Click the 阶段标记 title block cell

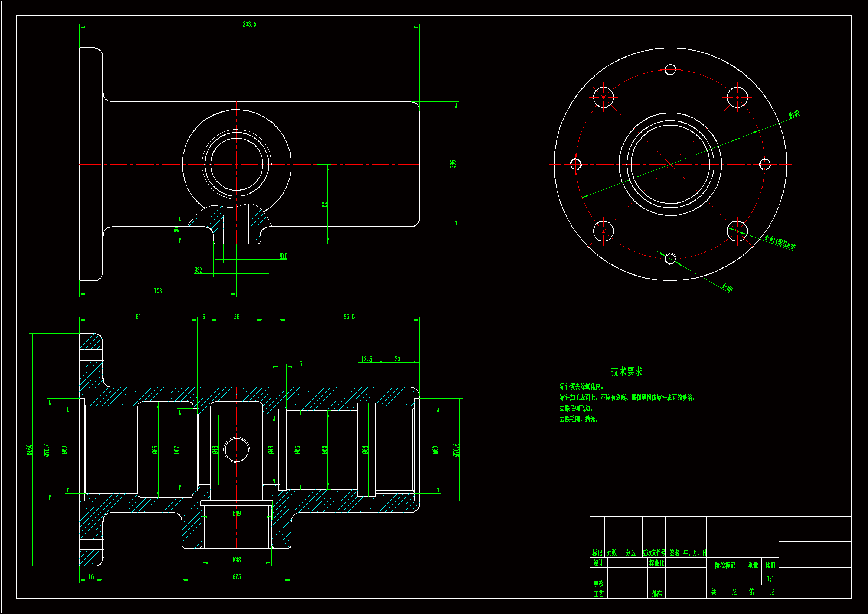point(725,565)
